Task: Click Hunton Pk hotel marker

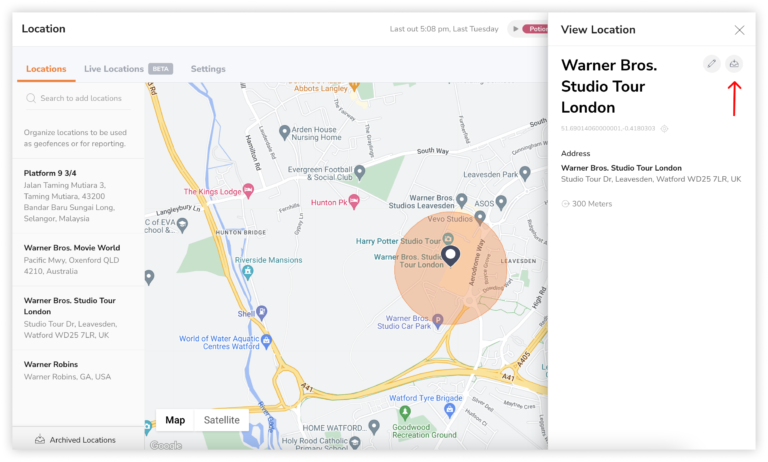Action: 354,201
